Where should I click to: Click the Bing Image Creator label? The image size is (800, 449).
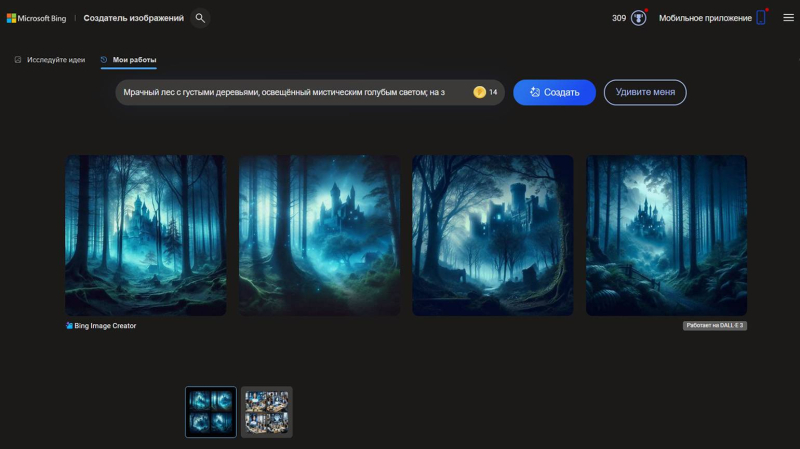coord(105,326)
